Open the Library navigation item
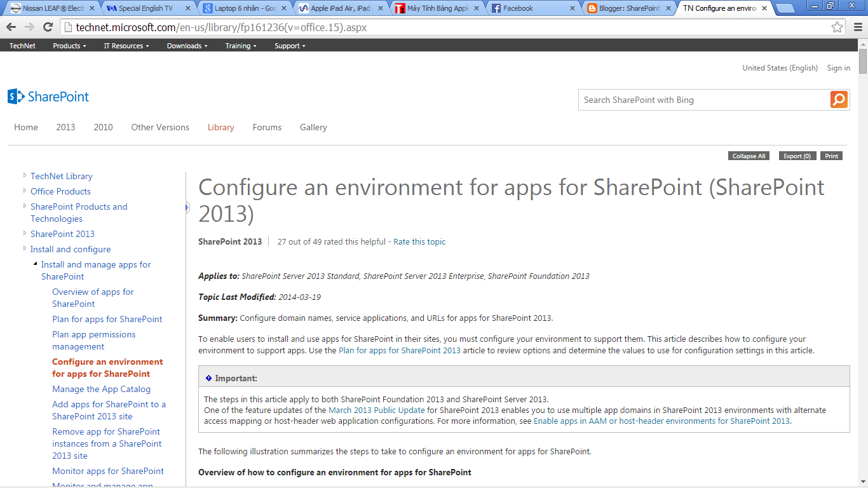Image resolution: width=868 pixels, height=488 pixels. pos(221,127)
